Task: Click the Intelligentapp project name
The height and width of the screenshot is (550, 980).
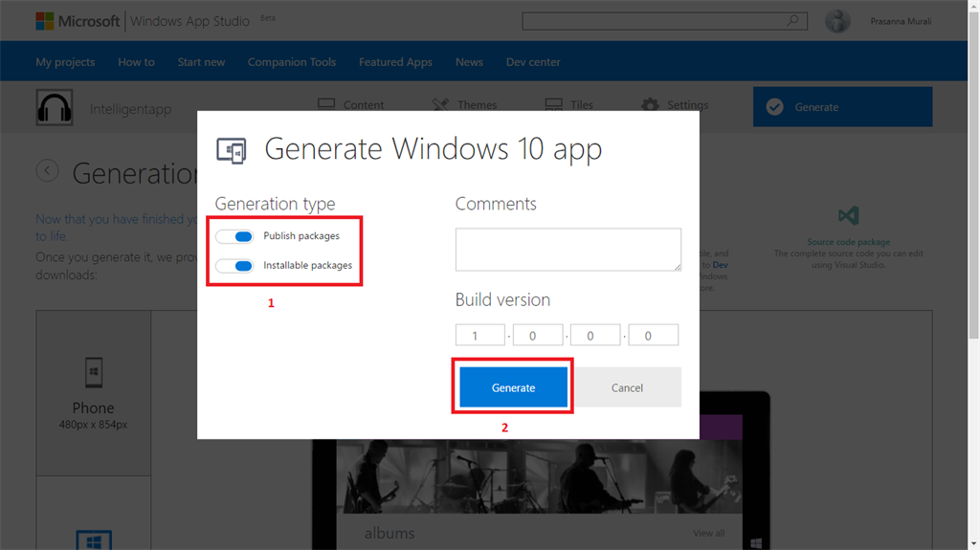Action: (130, 109)
